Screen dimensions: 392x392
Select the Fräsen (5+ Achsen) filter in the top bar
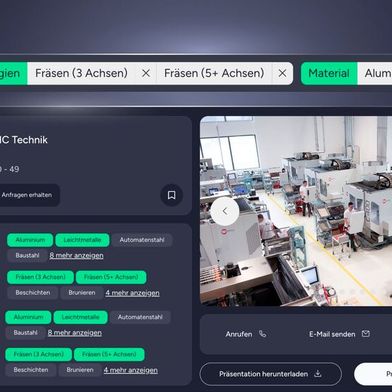coord(214,73)
